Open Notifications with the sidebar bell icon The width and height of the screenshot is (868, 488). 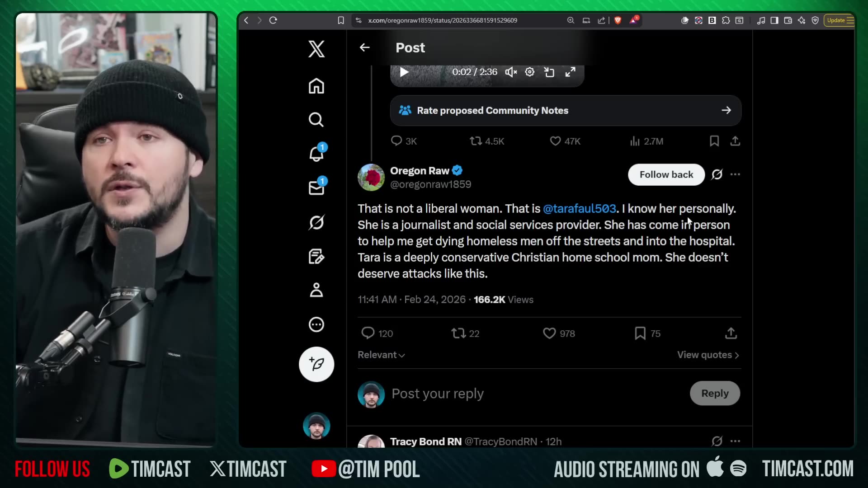tap(316, 154)
